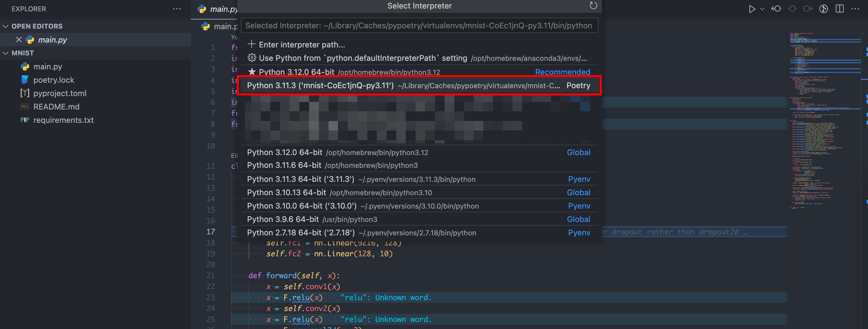868x329 pixels.
Task: Close main.py in open editors
Action: point(19,40)
